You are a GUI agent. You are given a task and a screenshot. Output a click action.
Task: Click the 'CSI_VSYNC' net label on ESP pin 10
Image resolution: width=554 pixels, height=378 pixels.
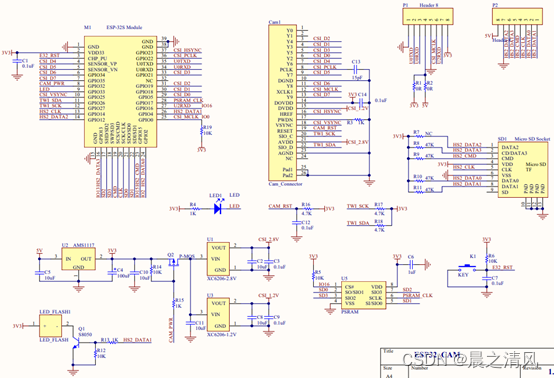53,95
